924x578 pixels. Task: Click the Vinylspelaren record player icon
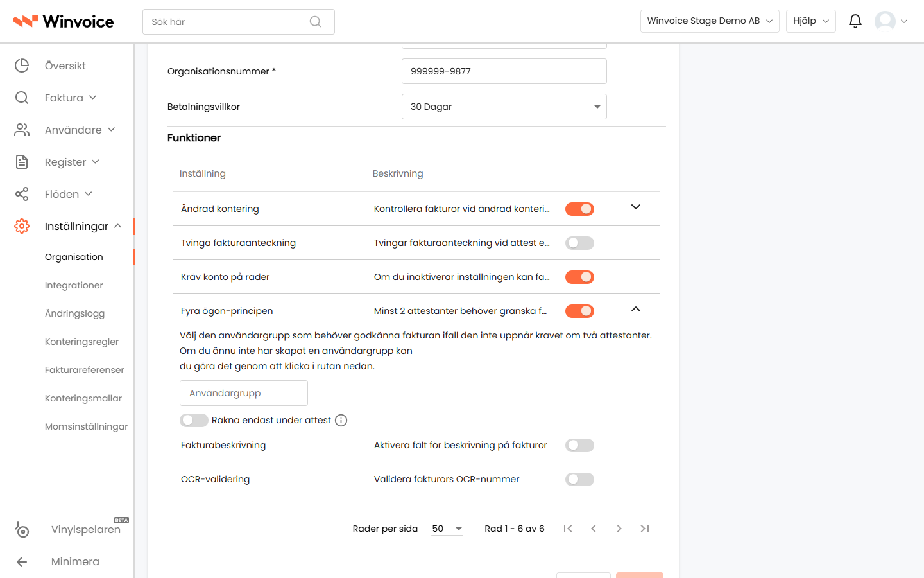22,529
